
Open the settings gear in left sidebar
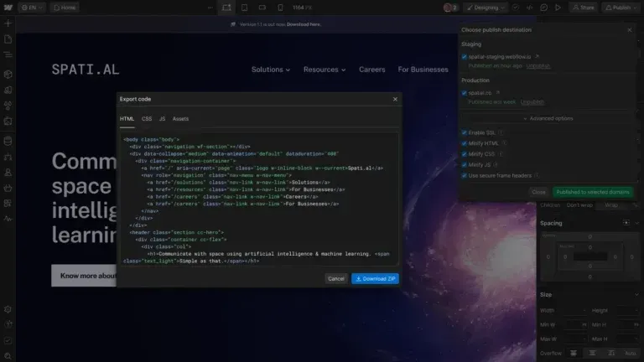[8, 309]
